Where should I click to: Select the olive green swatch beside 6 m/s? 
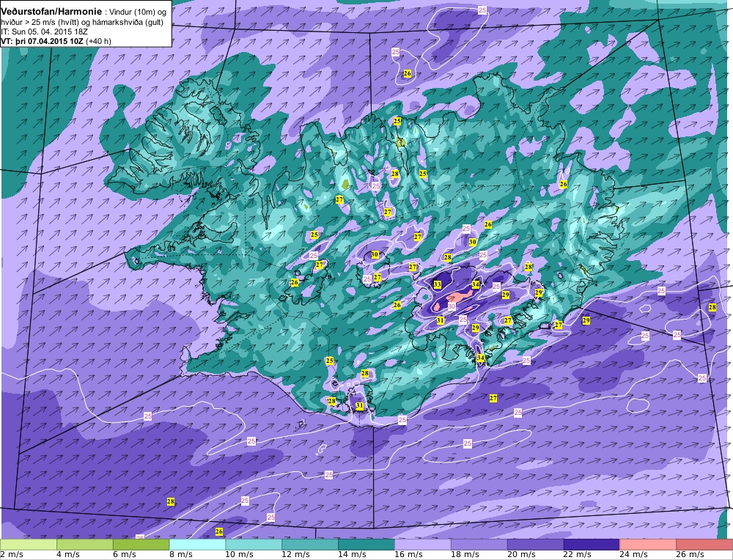click(141, 545)
